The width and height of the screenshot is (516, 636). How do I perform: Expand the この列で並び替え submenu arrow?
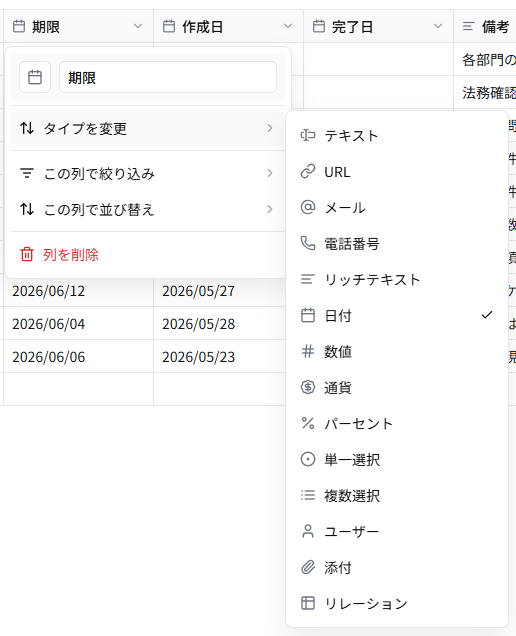270,209
